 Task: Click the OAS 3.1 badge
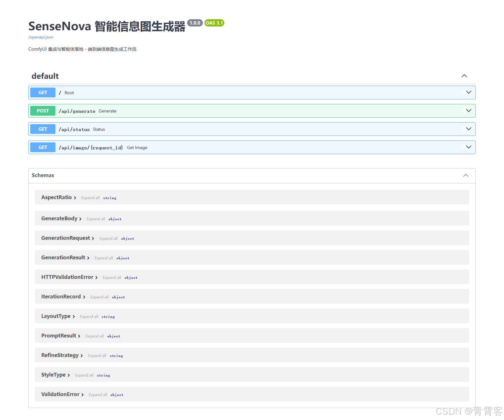pos(214,23)
